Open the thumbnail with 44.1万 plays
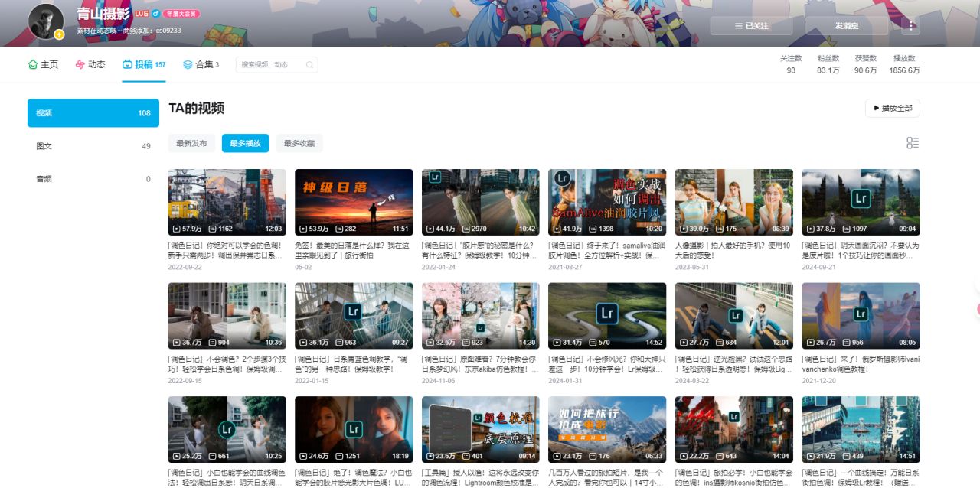 coord(481,202)
